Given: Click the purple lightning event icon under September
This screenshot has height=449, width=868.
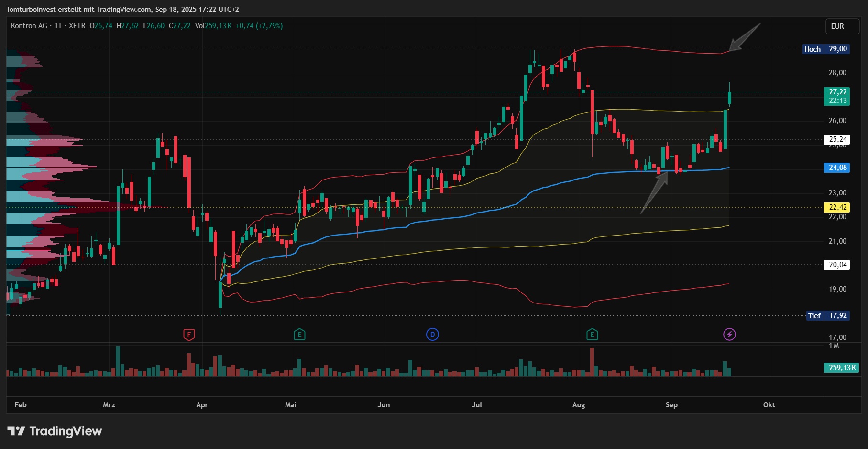Looking at the screenshot, I should 729,335.
